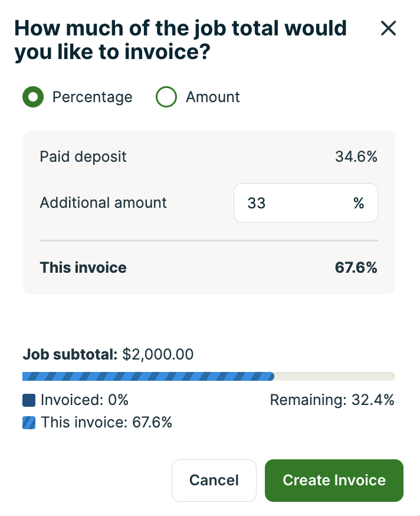This screenshot has height=516, width=420.
Task: Click the This invoice: 67.6% legend text
Action: click(x=106, y=423)
